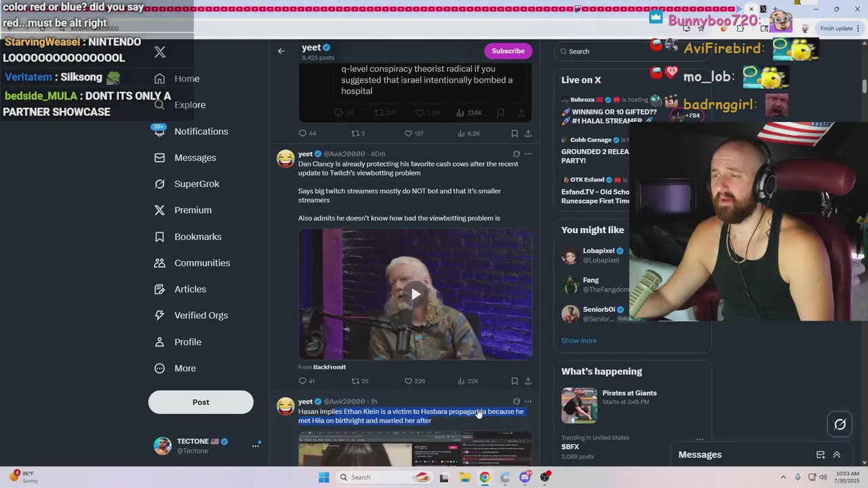Image resolution: width=868 pixels, height=488 pixels.
Task: Click Grok icon on Hasan post
Action: coord(516,401)
